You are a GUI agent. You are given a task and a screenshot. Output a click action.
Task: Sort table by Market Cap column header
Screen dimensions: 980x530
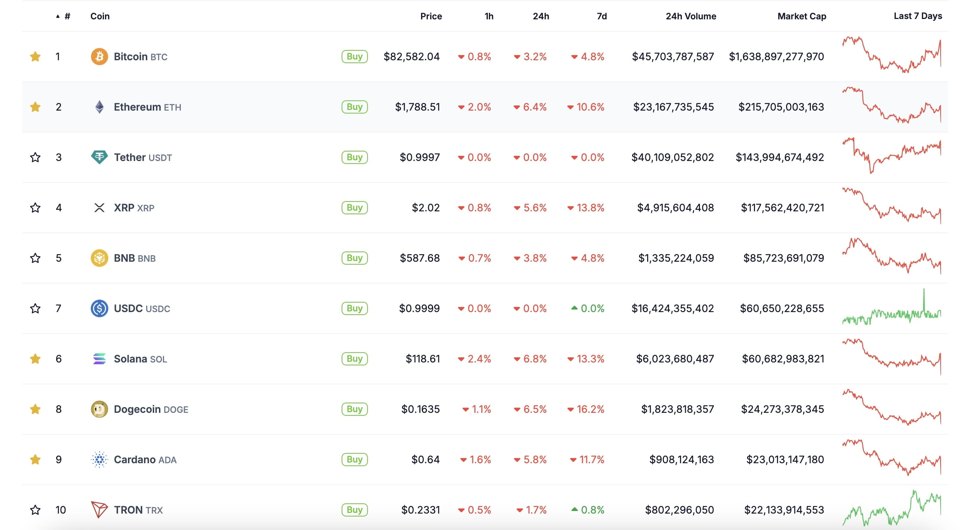(x=801, y=16)
